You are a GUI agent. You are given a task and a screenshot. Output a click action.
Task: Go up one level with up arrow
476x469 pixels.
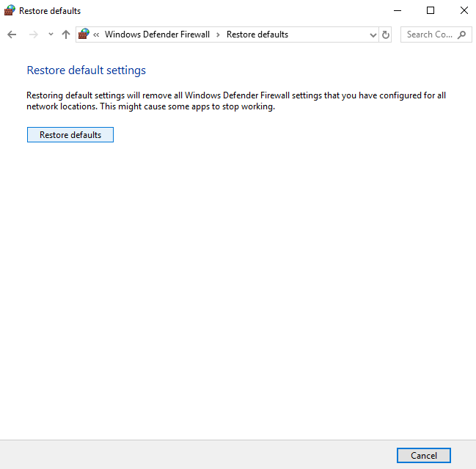click(66, 34)
